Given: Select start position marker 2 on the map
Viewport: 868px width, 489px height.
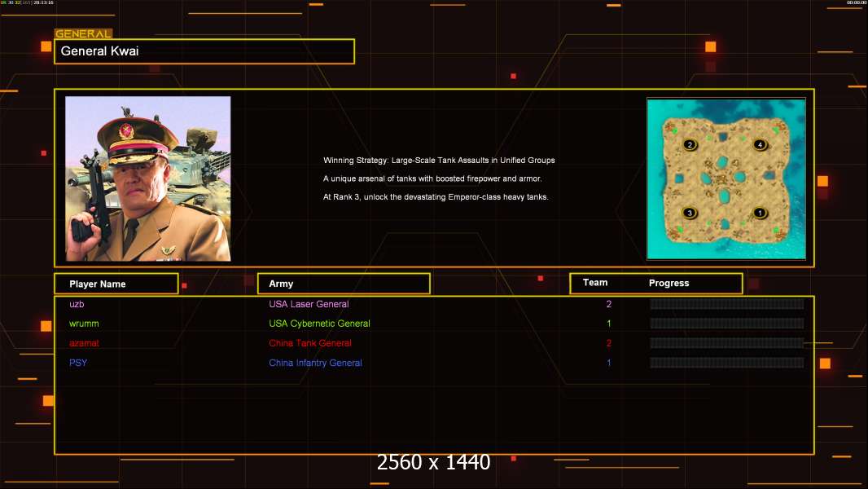Looking at the screenshot, I should tap(690, 145).
